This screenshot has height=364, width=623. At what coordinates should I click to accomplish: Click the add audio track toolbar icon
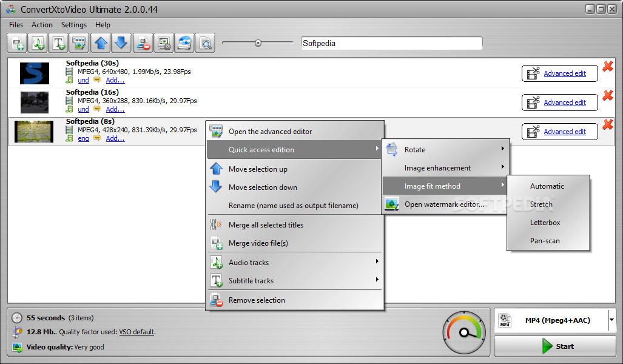38,43
